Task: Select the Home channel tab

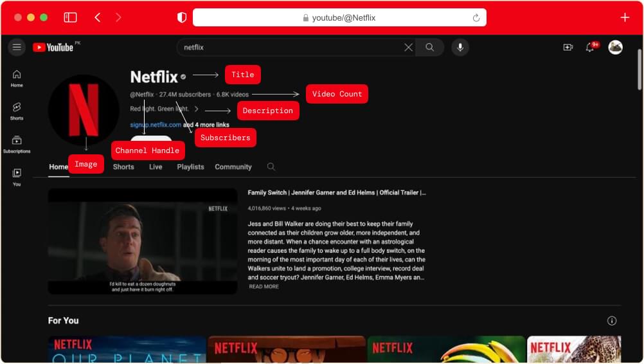Action: 58,167
